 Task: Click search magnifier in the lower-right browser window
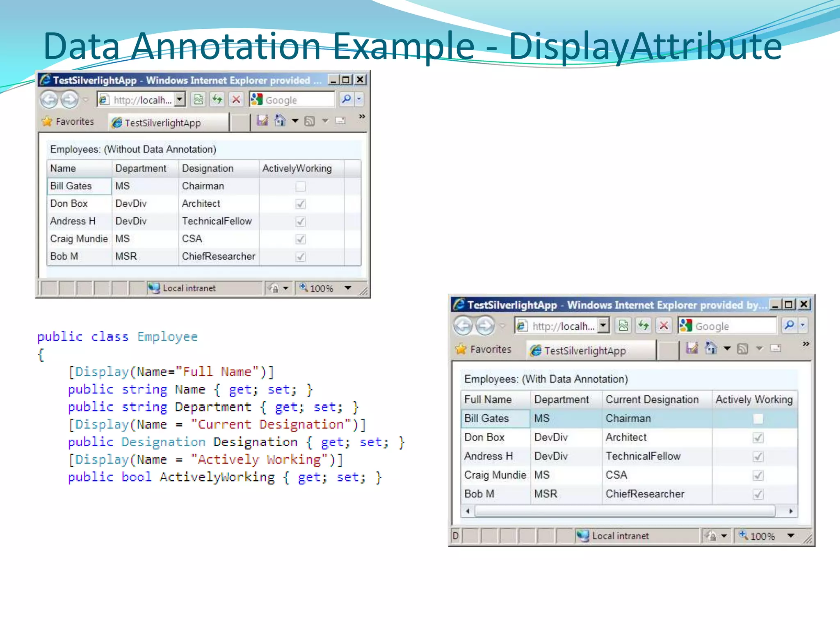[x=789, y=326]
